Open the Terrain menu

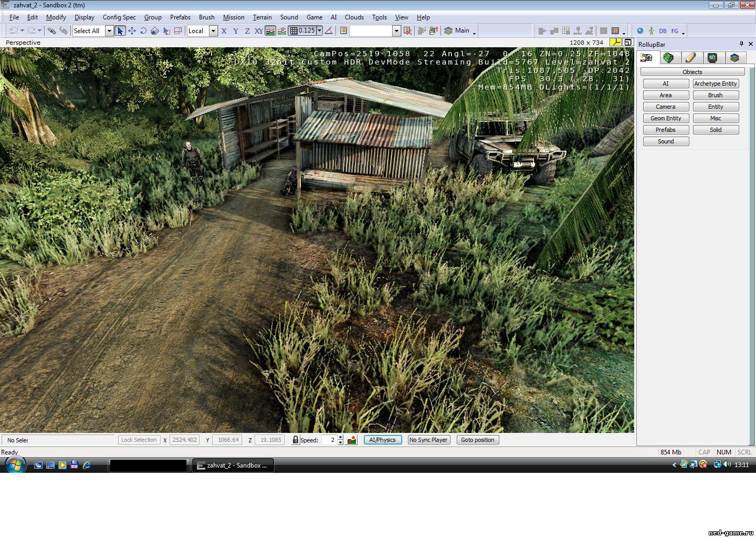click(x=262, y=17)
